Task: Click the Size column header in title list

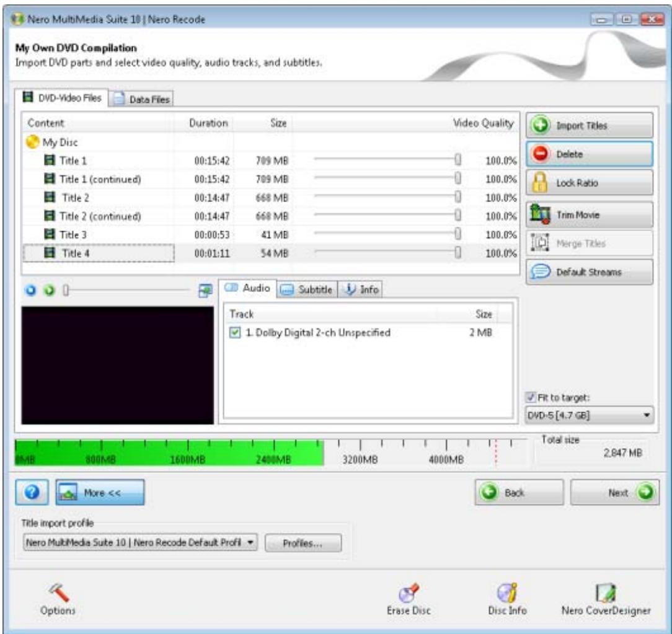Action: [x=263, y=123]
